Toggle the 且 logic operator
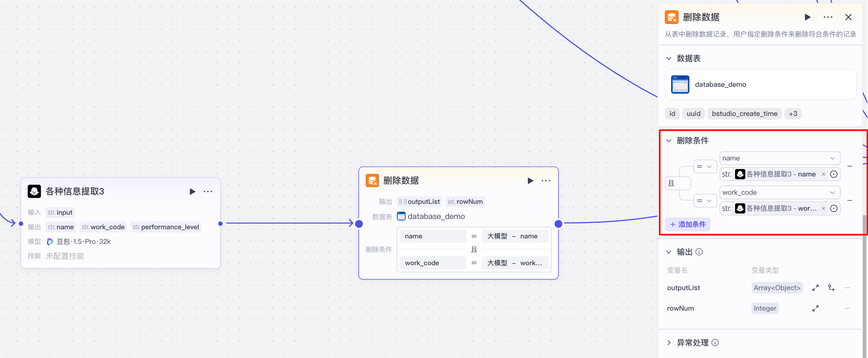Viewport: 868px width, 358px height. point(677,183)
